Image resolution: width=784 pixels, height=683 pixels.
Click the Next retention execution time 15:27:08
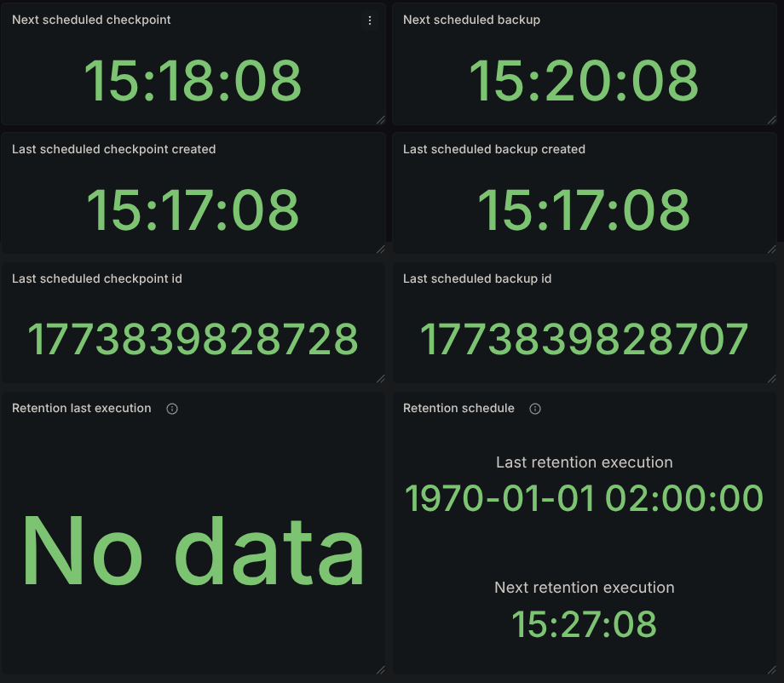585,625
